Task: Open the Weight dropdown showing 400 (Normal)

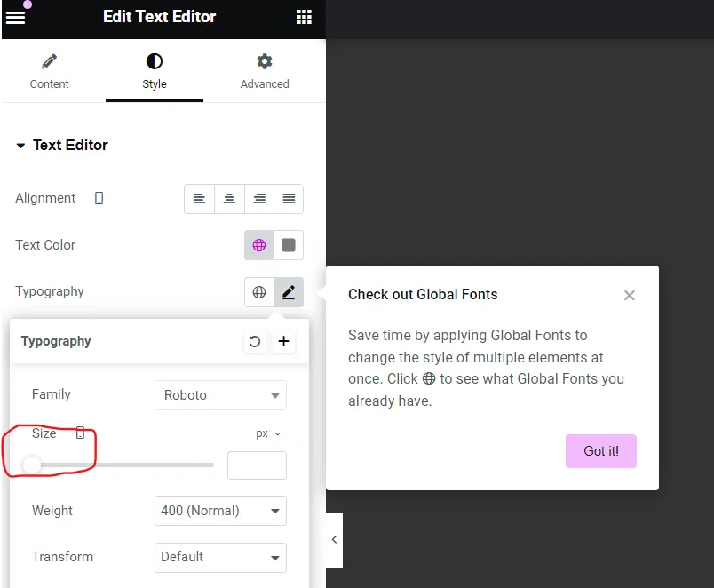Action: (220, 511)
